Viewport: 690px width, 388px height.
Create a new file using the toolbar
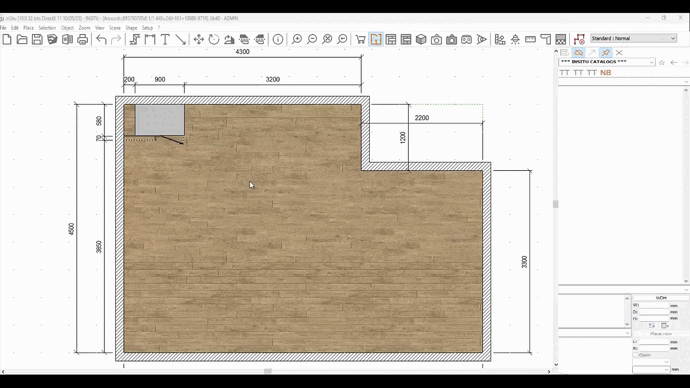(7, 40)
